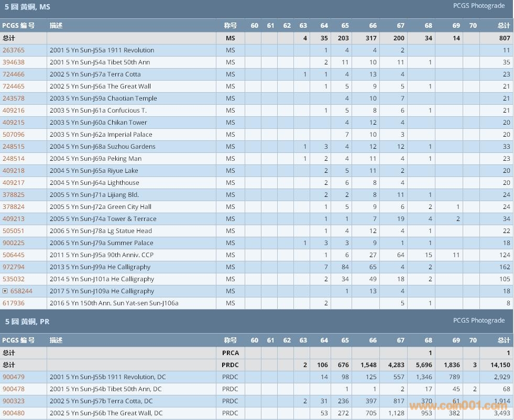Click the 描述 column header in the MS table
This screenshot has height=420, width=514.
pyautogui.click(x=56, y=26)
